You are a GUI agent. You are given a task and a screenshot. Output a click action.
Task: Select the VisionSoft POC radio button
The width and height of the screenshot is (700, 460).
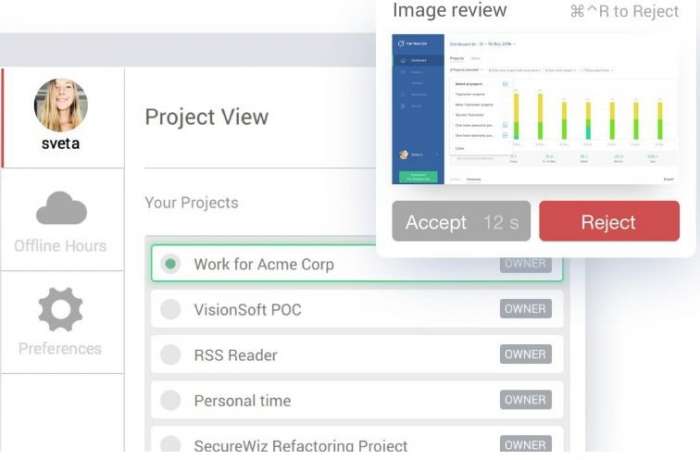pyautogui.click(x=171, y=310)
